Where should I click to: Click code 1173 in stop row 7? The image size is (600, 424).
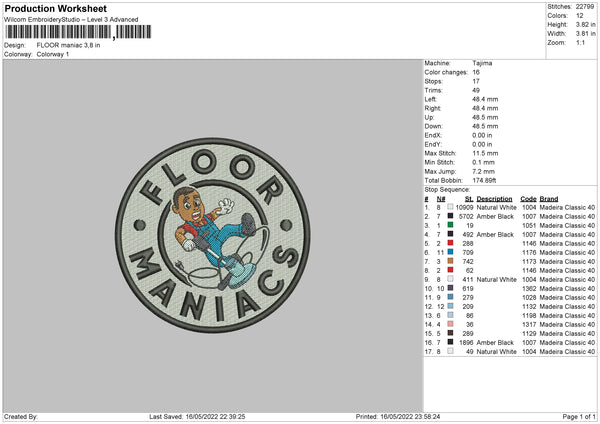coord(529,262)
